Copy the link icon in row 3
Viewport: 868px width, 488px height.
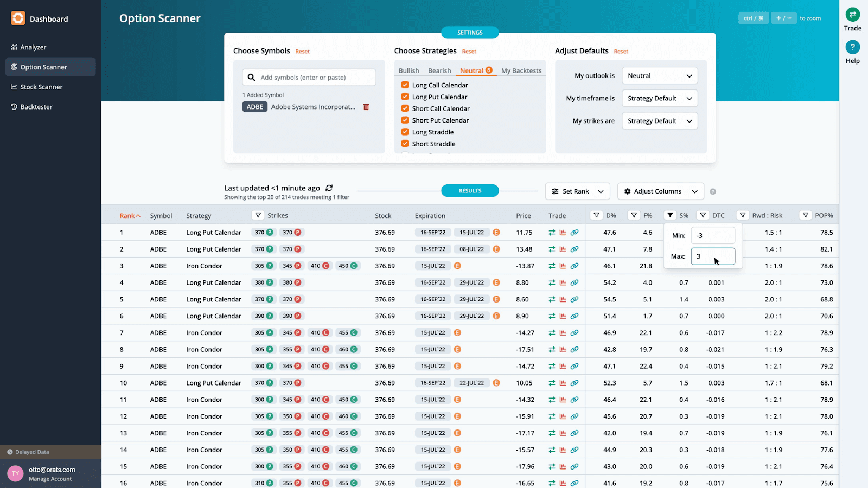(x=575, y=266)
